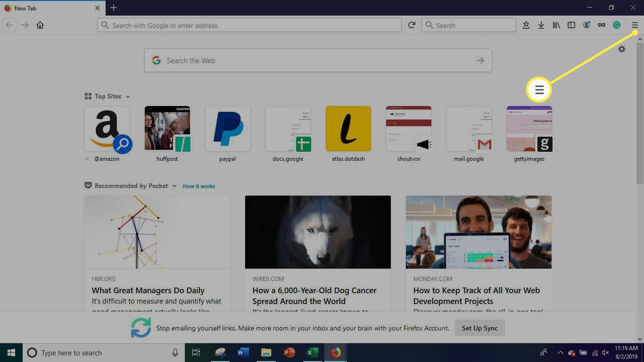The width and height of the screenshot is (644, 362).
Task: Open the Snipping tool taskbar icon
Action: [x=220, y=353]
